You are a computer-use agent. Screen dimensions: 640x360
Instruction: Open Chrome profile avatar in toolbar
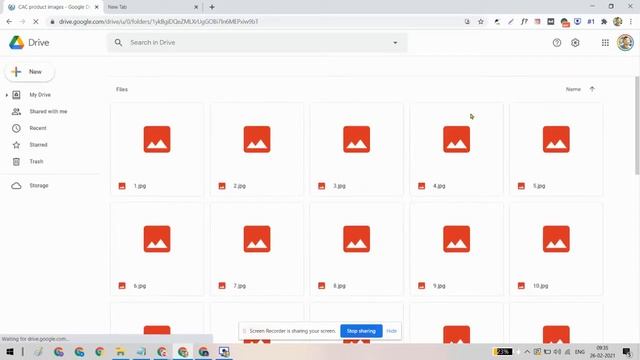coord(618,22)
